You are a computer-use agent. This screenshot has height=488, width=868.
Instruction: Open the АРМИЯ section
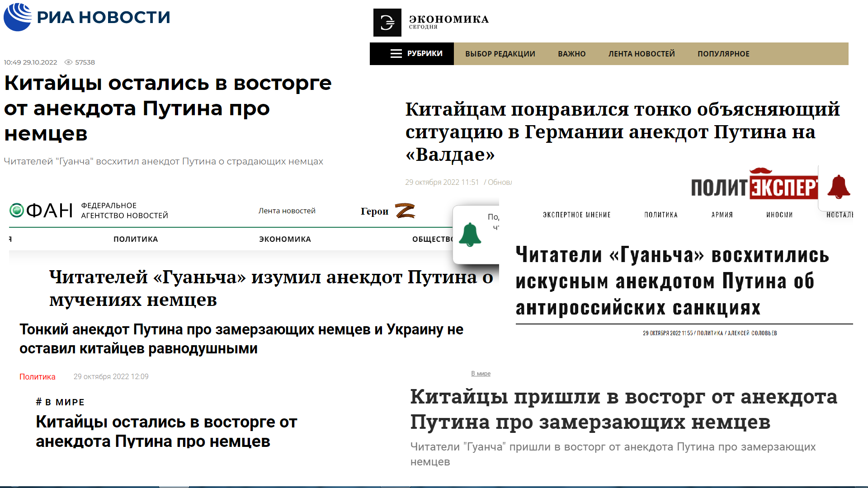722,215
